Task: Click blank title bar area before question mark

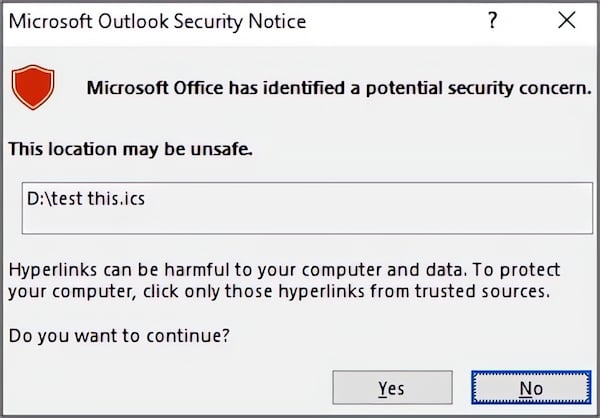Action: (x=400, y=21)
